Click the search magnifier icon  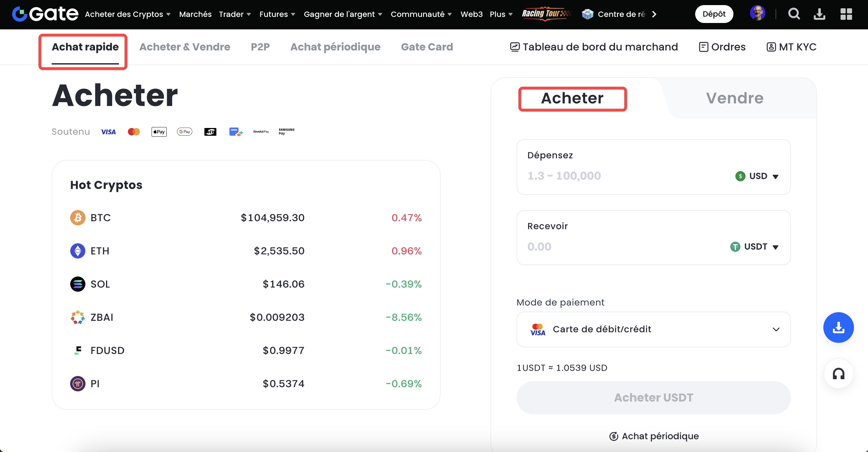tap(793, 14)
